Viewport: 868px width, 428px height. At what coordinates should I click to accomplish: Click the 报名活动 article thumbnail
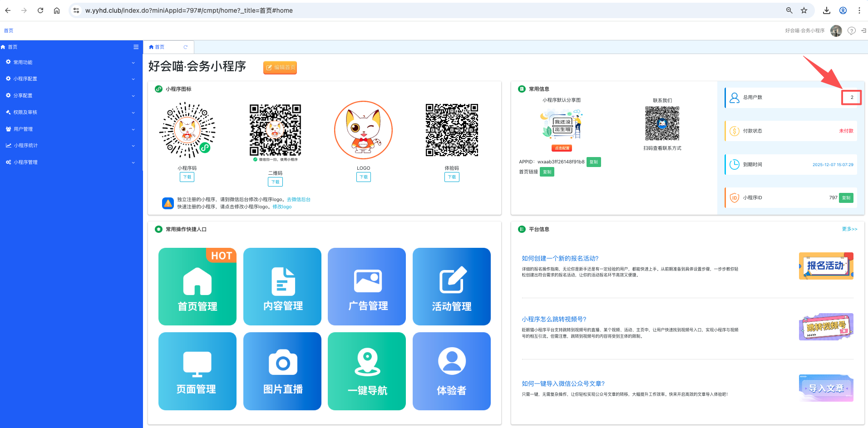[x=826, y=266]
